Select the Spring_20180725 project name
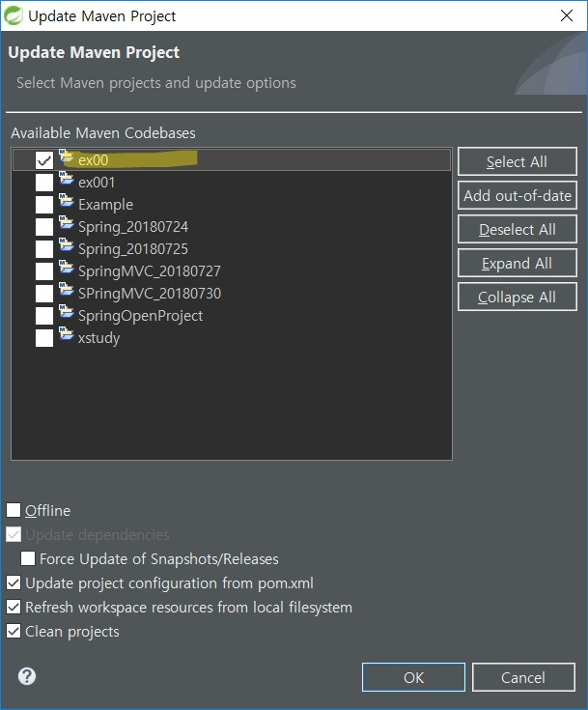 coord(132,249)
